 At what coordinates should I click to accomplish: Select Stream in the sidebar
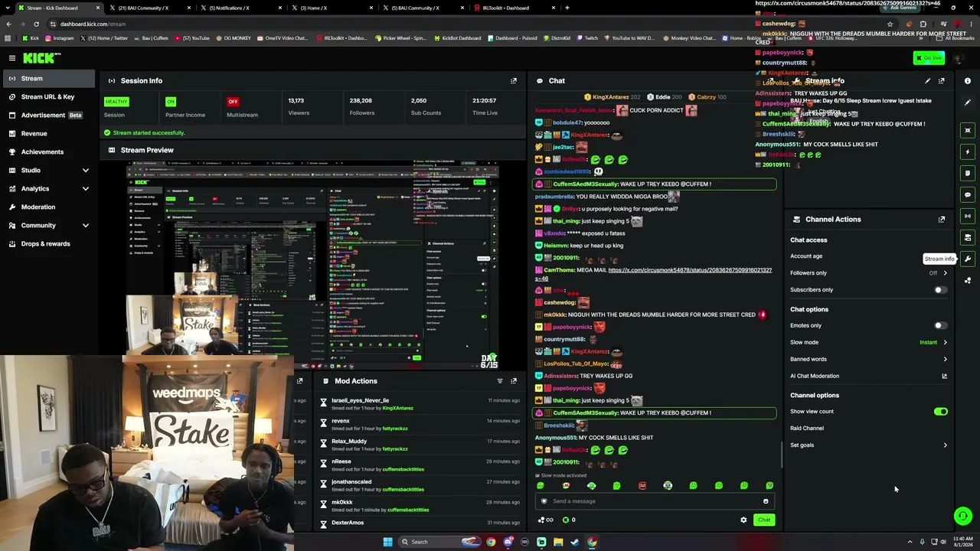[47, 78]
